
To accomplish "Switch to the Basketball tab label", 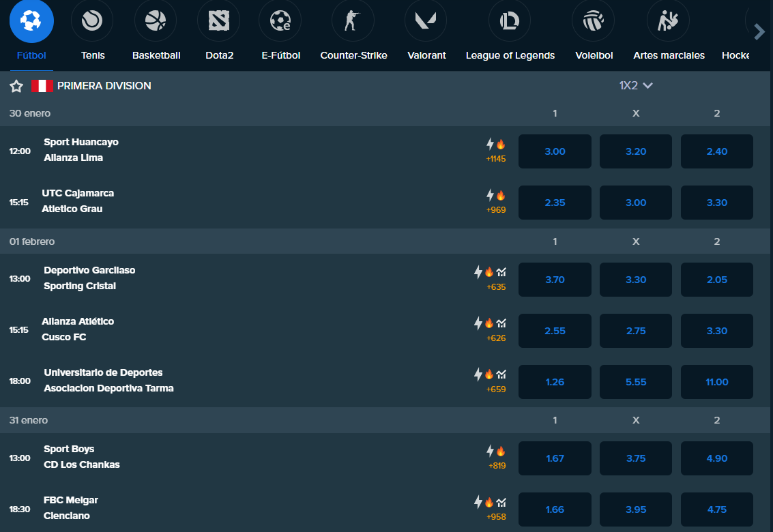I will pyautogui.click(x=156, y=55).
